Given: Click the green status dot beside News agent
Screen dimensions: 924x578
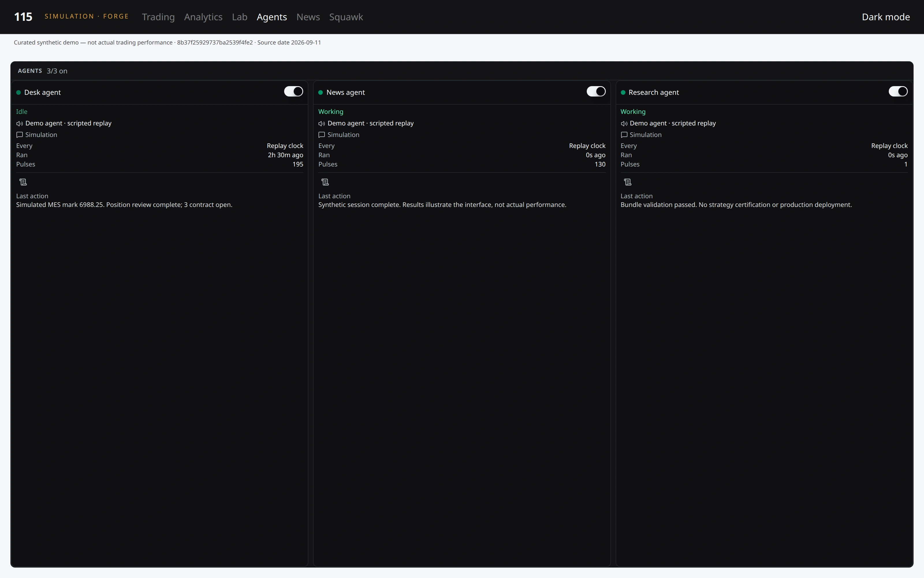Looking at the screenshot, I should (x=321, y=92).
